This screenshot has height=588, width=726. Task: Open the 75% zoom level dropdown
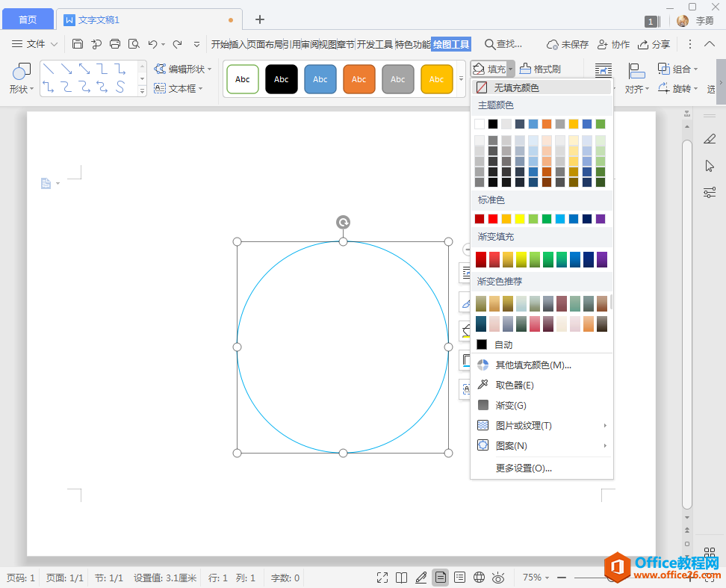click(x=536, y=578)
